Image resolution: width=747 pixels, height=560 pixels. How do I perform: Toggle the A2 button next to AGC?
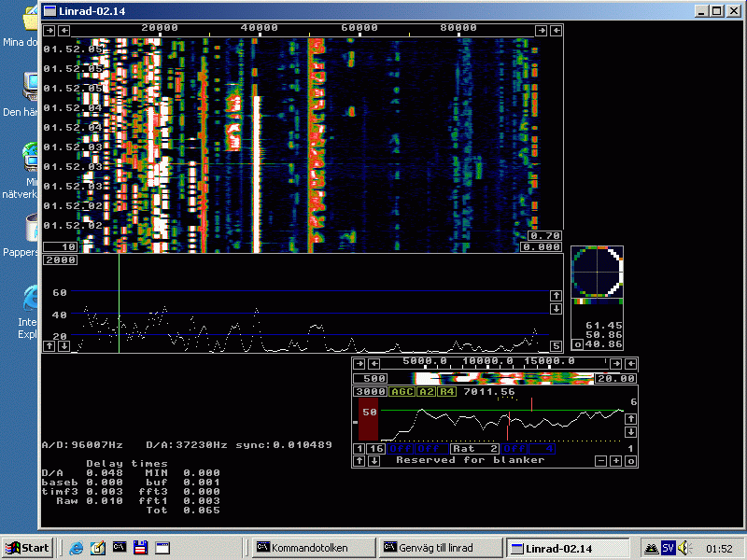[427, 392]
